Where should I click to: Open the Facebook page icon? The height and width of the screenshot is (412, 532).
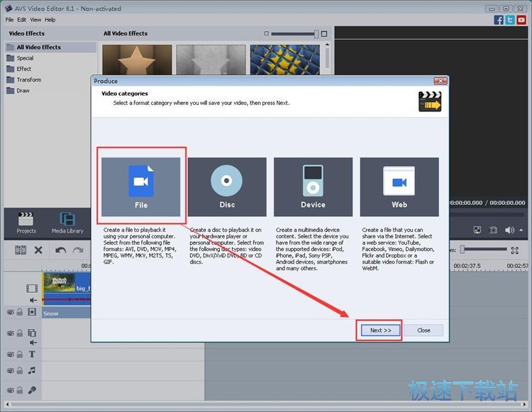499,20
